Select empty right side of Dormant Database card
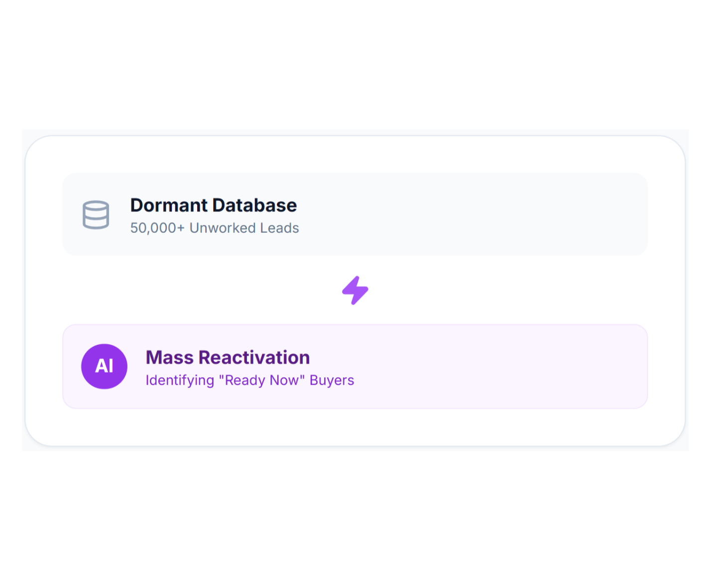702x588 pixels. pyautogui.click(x=498, y=214)
